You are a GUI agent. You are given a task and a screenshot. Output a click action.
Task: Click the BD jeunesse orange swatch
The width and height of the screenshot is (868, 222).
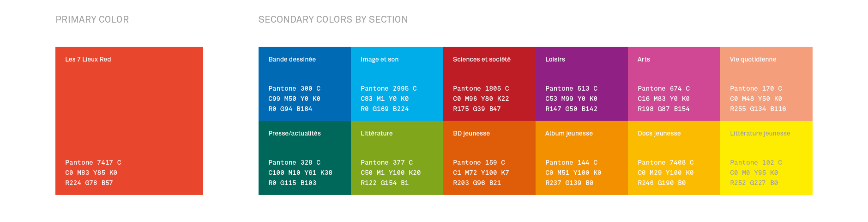click(489, 148)
